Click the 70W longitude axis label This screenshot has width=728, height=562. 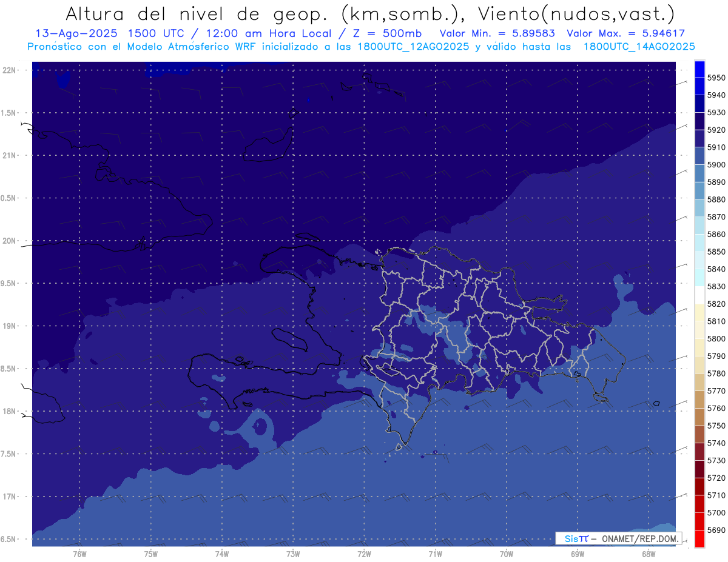point(507,554)
